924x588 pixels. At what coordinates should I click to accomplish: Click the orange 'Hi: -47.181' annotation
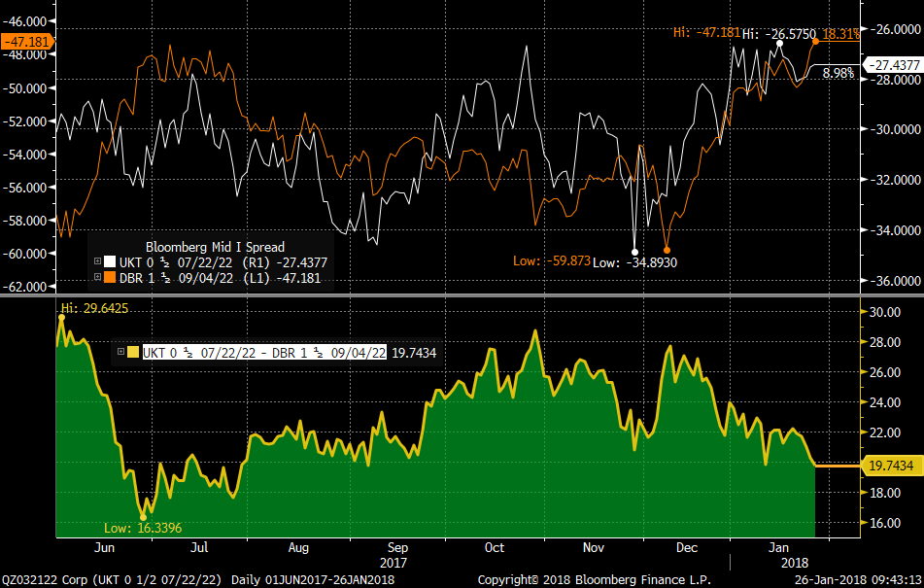[706, 32]
